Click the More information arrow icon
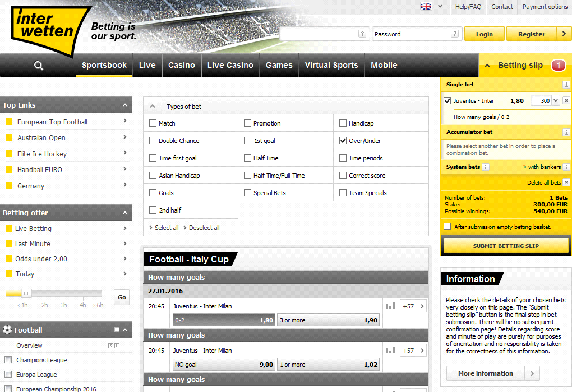 pos(532,373)
